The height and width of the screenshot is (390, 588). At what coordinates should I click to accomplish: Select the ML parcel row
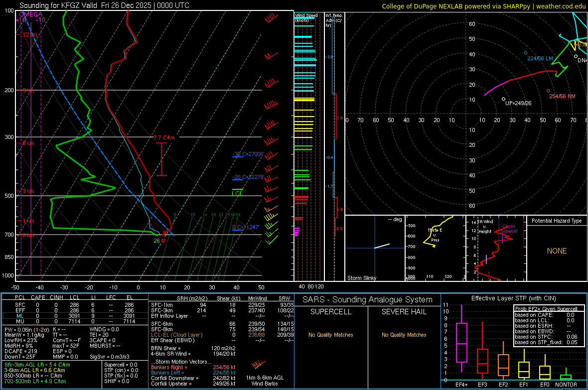point(75,316)
